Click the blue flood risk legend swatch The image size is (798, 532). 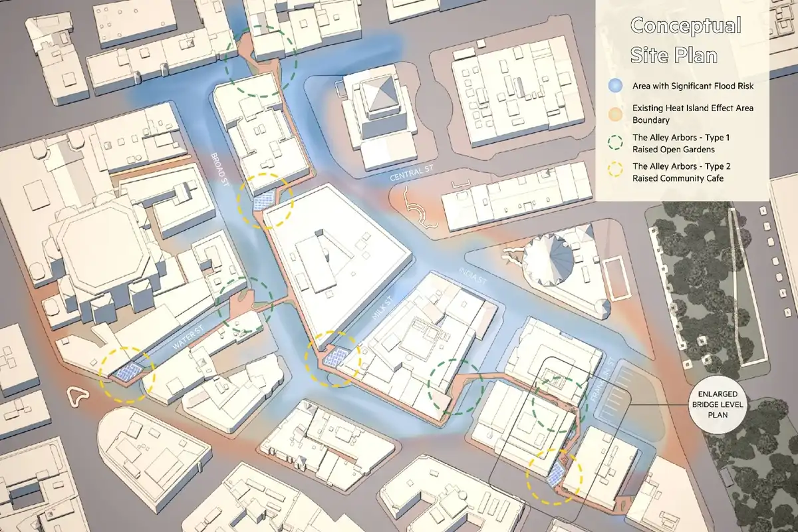[616, 84]
